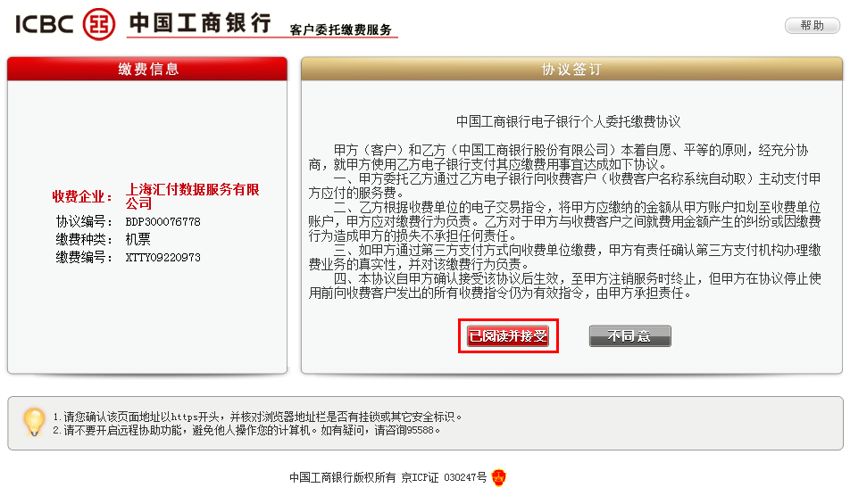Viewport: 850px width, 504px height.
Task: Click agreement clause 二 about 电子交易指令
Action: 564,221
